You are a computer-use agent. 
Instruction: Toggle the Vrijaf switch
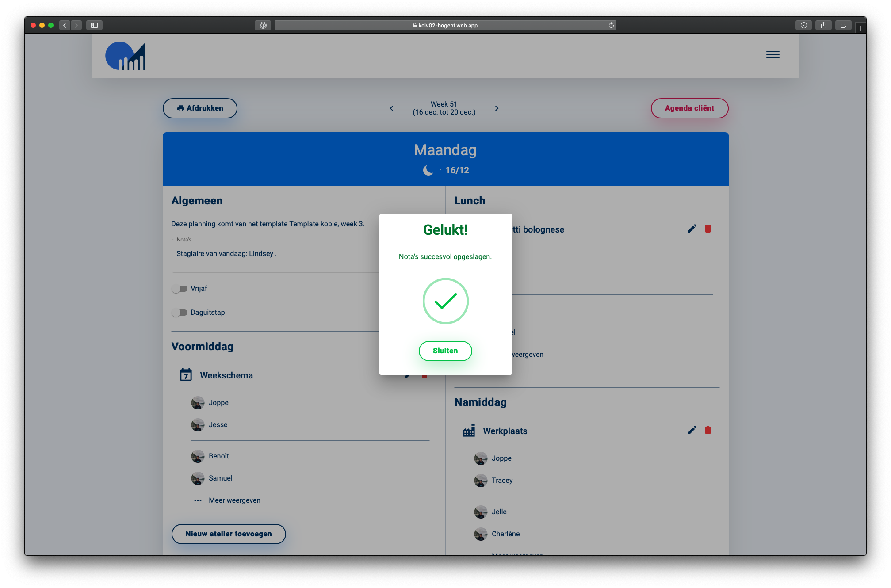pyautogui.click(x=180, y=289)
